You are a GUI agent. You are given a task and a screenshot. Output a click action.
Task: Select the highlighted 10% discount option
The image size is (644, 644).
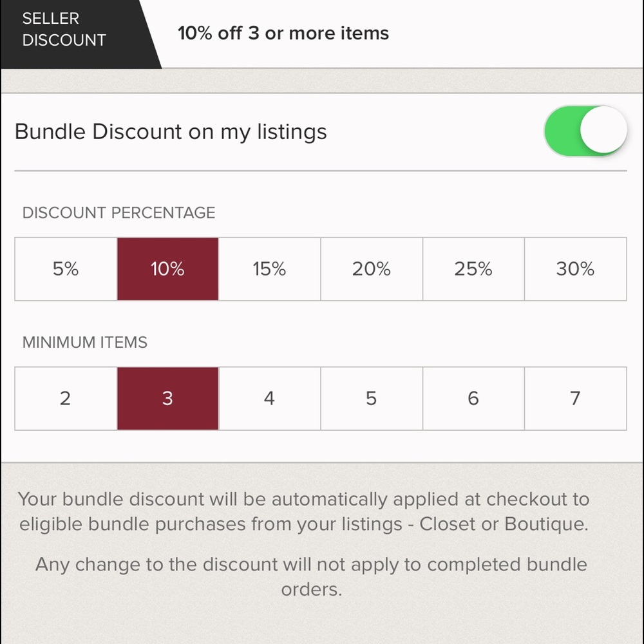click(167, 269)
